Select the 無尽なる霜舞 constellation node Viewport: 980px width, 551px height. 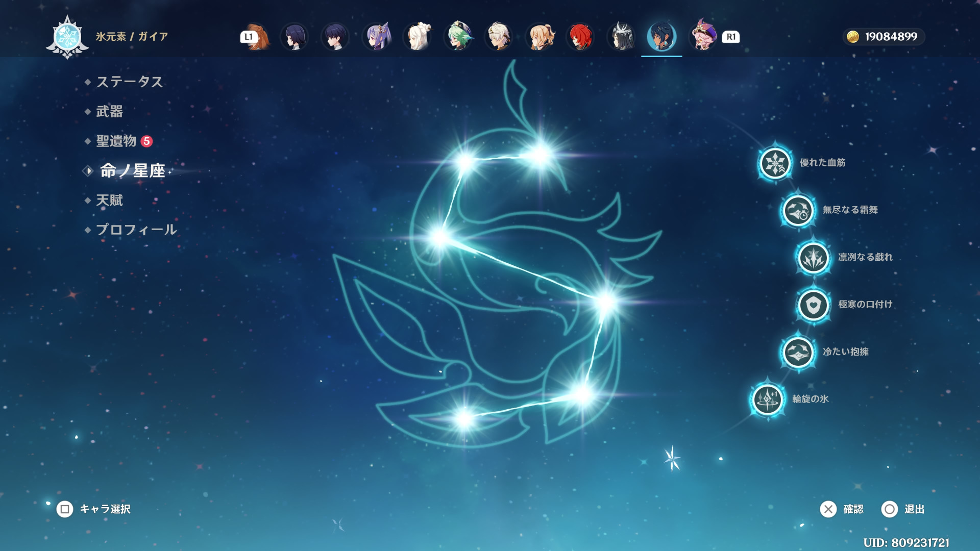[798, 210]
